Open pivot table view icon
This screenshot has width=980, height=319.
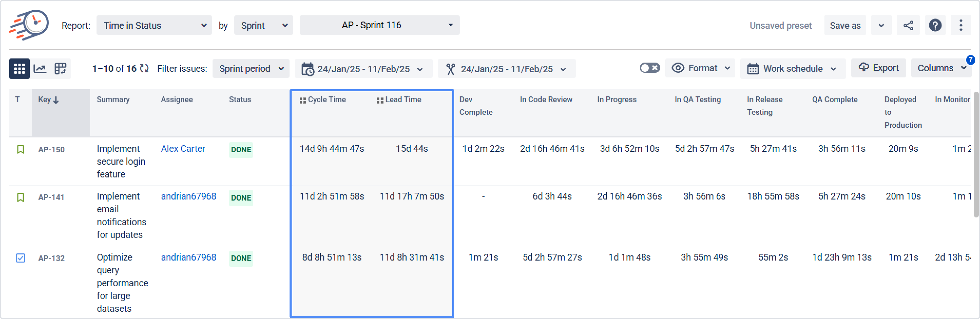pyautogui.click(x=61, y=69)
